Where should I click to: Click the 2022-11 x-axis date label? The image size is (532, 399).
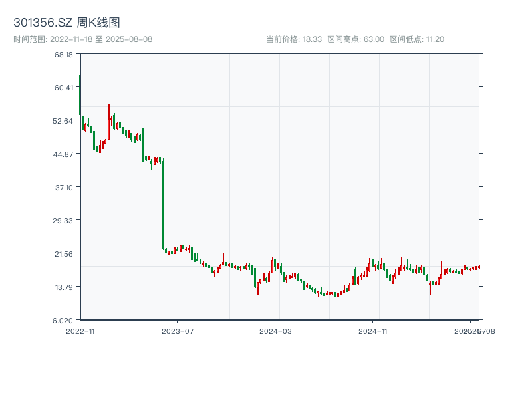coord(81,331)
